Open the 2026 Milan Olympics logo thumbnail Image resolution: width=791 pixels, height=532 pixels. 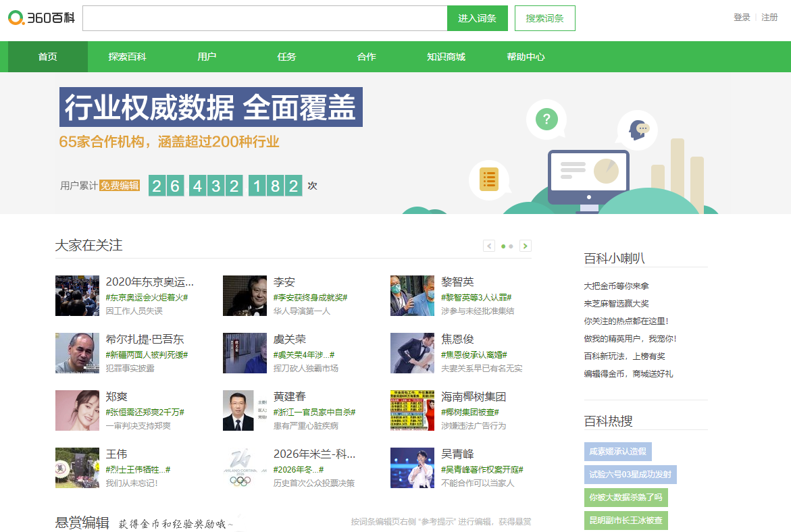245,468
